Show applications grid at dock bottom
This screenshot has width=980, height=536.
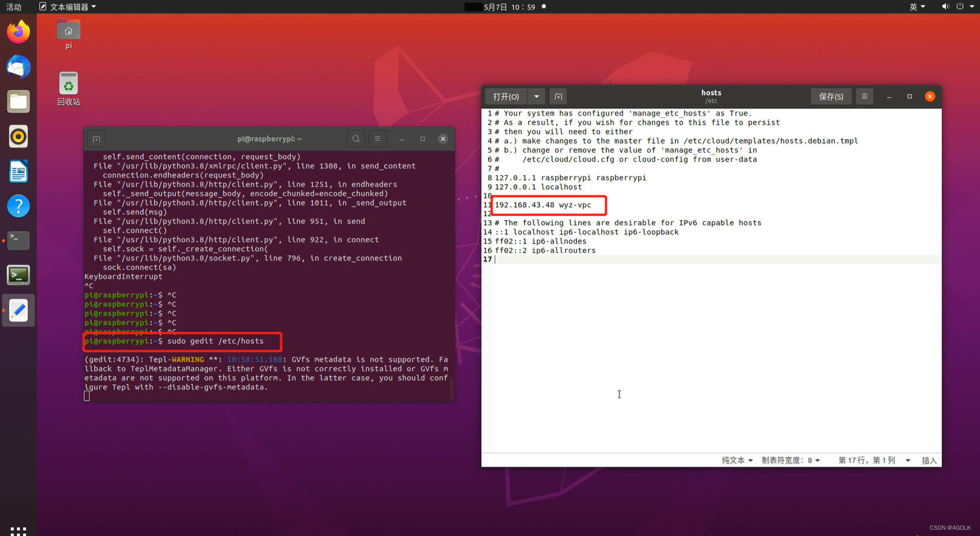[18, 530]
